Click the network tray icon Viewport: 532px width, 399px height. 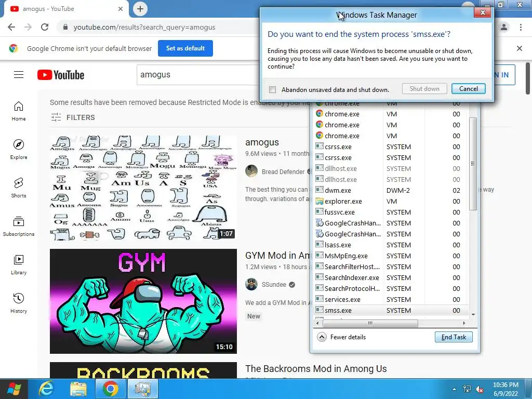pyautogui.click(x=467, y=389)
